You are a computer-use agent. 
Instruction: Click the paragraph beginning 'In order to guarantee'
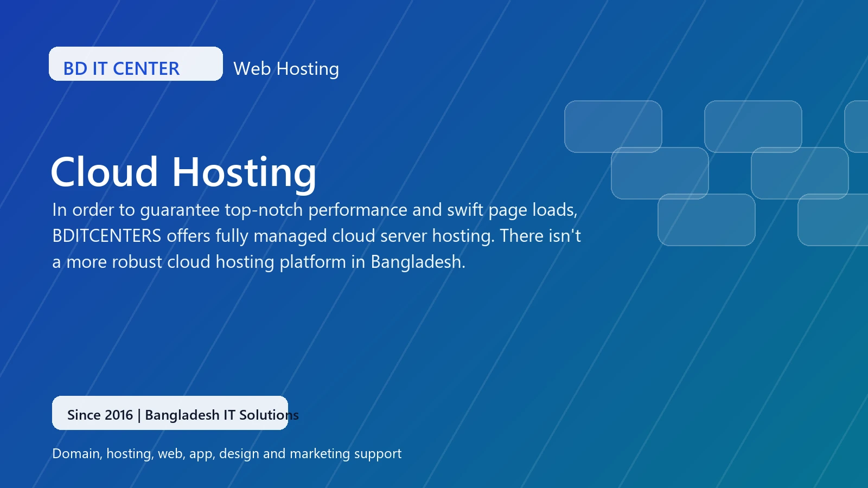point(316,236)
